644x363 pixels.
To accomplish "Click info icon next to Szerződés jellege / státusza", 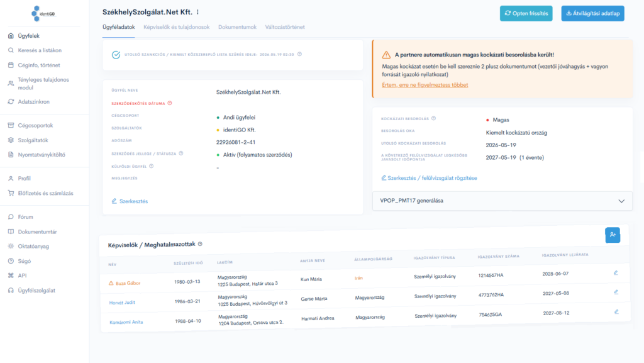I will (x=180, y=153).
